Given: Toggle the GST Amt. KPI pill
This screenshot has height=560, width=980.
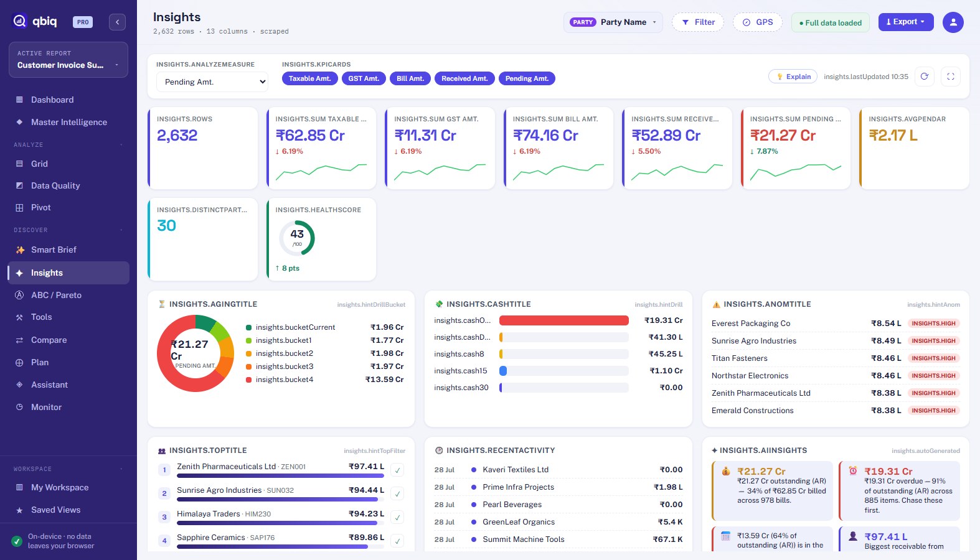Looking at the screenshot, I should point(364,78).
